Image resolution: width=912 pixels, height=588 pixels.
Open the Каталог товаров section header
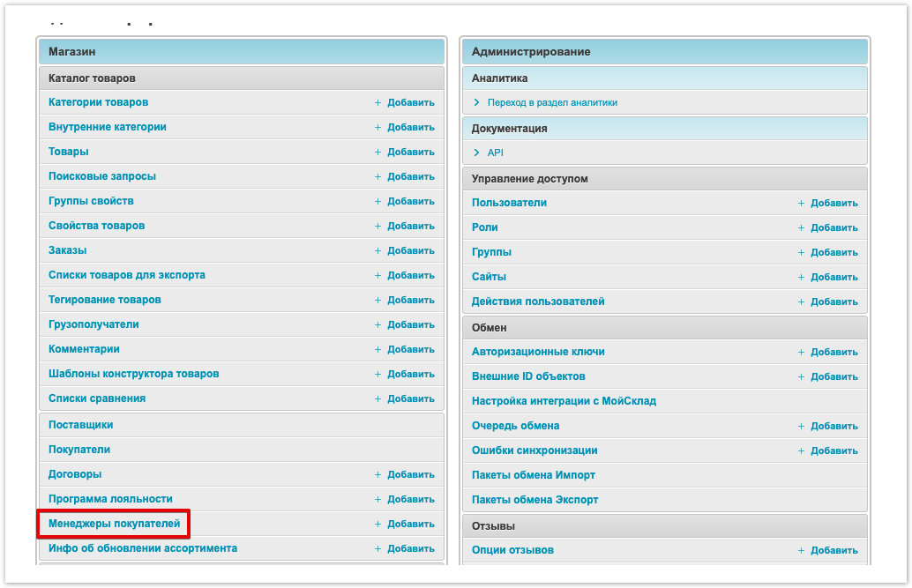pos(92,78)
